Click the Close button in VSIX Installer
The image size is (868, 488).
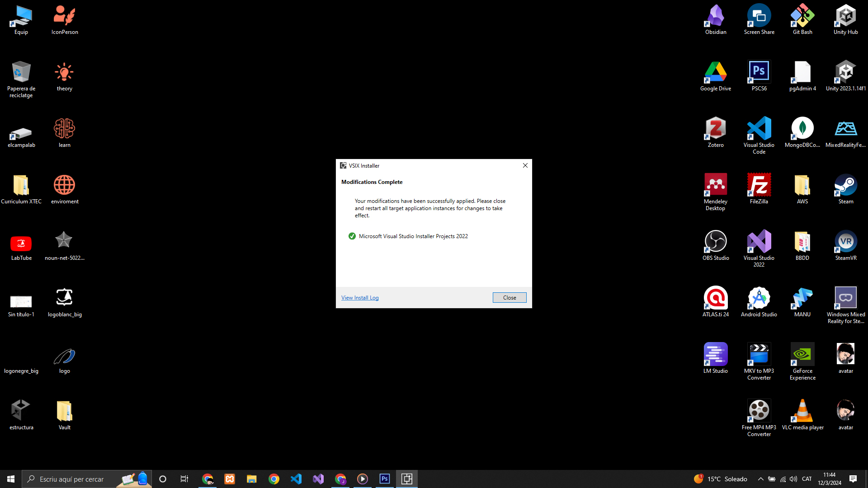(x=509, y=297)
